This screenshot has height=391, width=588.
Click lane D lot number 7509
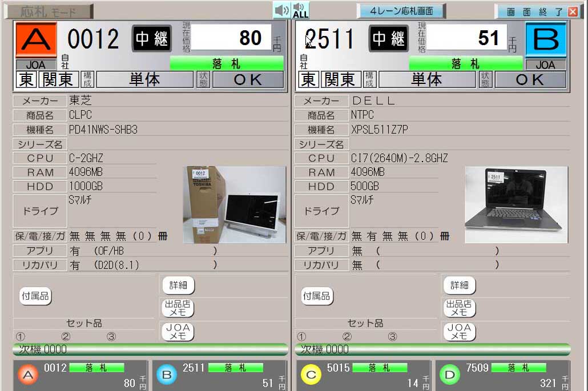pyautogui.click(x=477, y=368)
